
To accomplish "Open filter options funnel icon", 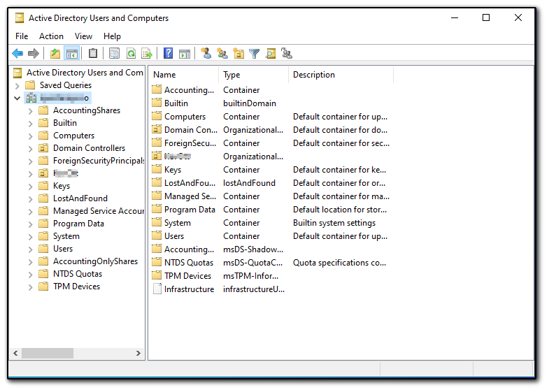I will pos(254,54).
